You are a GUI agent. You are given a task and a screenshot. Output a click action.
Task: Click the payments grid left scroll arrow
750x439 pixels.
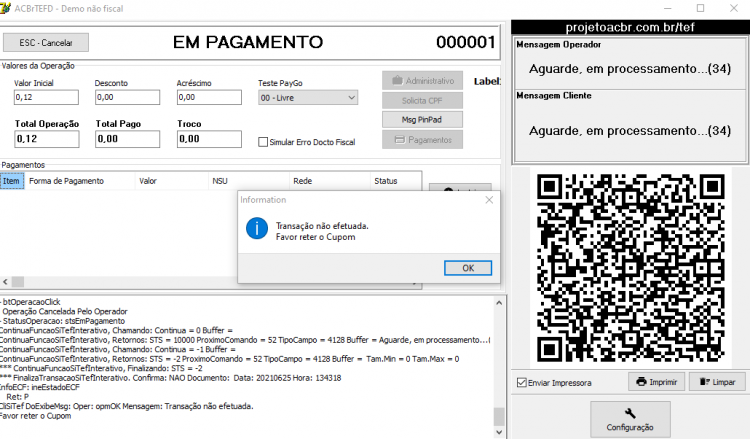coord(5,282)
